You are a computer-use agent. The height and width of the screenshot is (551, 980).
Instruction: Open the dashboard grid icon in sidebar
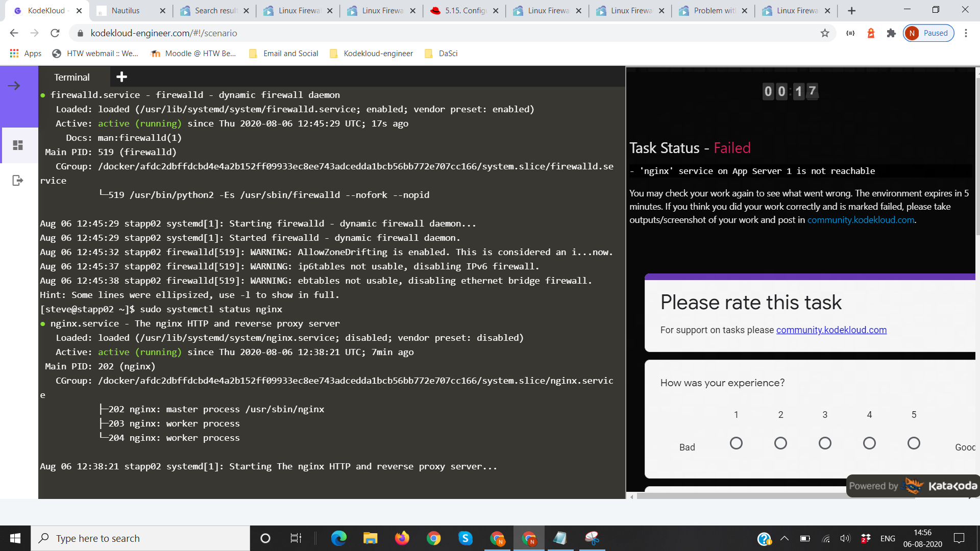[x=18, y=145]
